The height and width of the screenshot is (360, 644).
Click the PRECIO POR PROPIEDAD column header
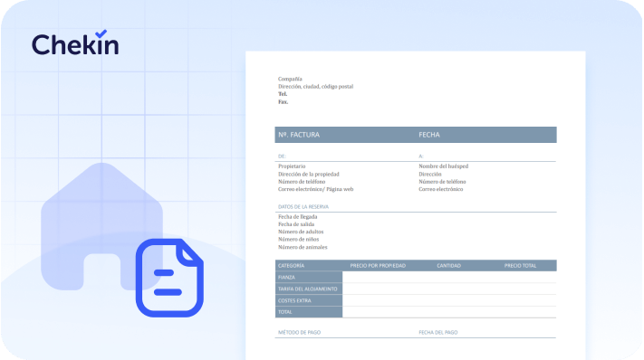(378, 266)
